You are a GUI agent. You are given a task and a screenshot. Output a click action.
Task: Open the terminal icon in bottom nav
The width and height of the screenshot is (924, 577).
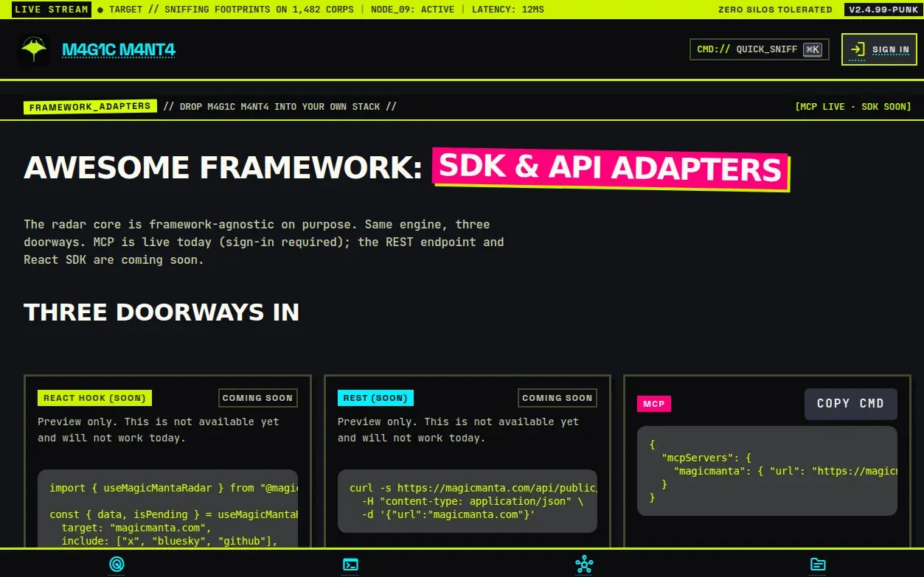[351, 564]
